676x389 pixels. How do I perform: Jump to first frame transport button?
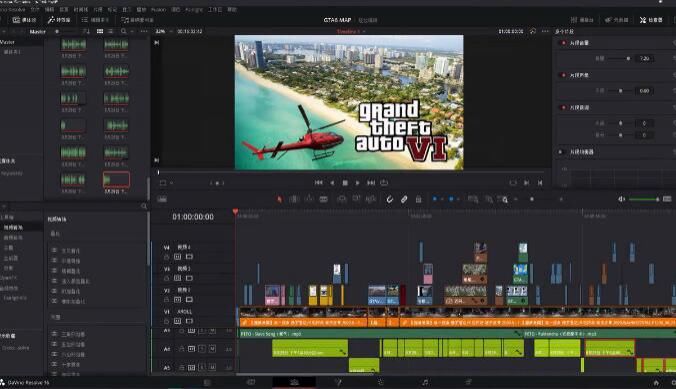(319, 183)
